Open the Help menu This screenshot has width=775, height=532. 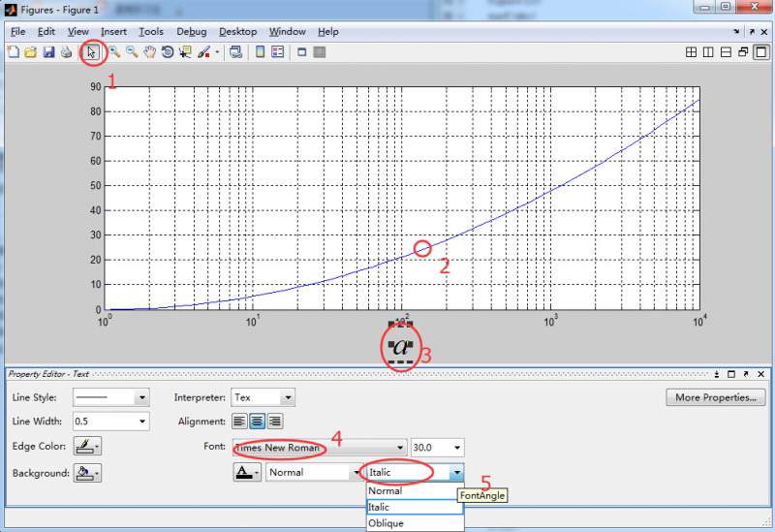tap(327, 32)
